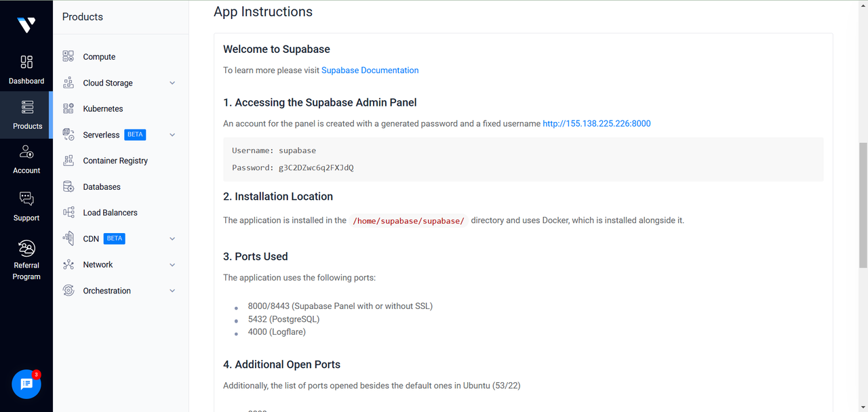Click the Dashboard label in sidebar
The width and height of the screenshot is (868, 412).
click(x=26, y=81)
